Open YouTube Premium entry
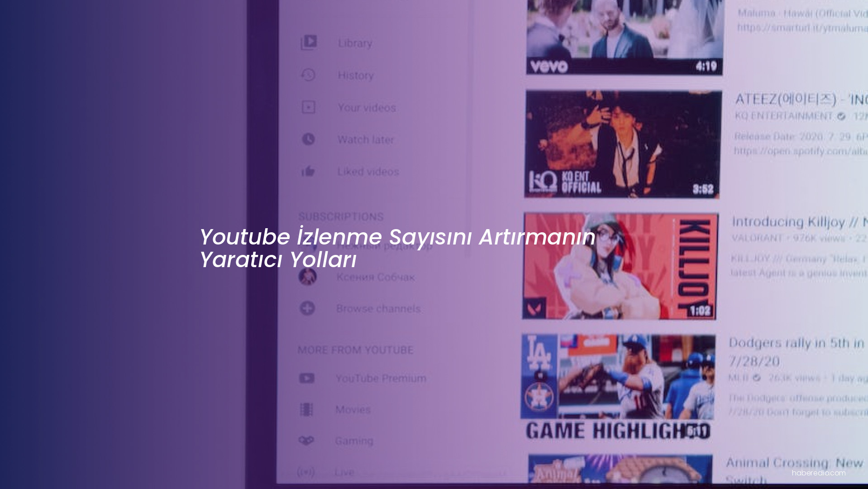868x489 pixels. point(381,378)
